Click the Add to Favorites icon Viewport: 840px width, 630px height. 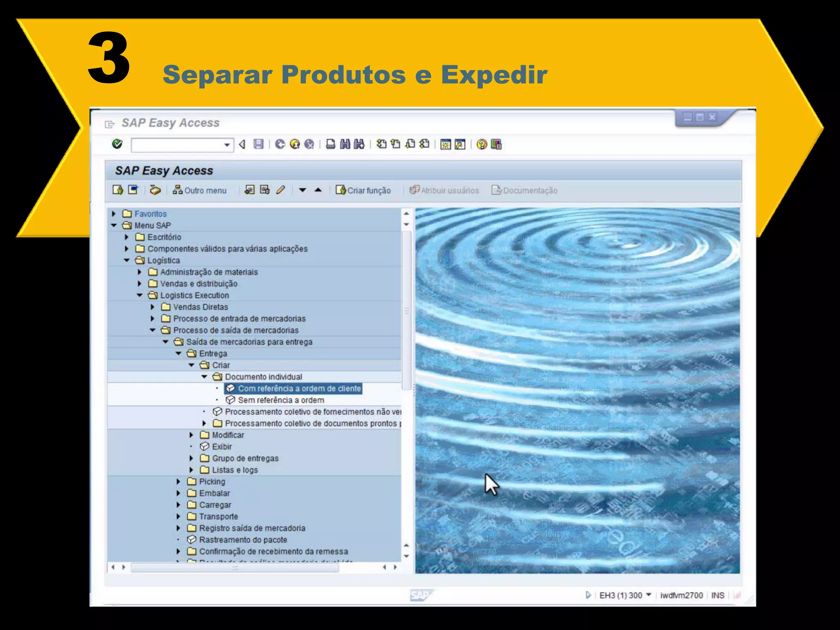[x=249, y=190]
